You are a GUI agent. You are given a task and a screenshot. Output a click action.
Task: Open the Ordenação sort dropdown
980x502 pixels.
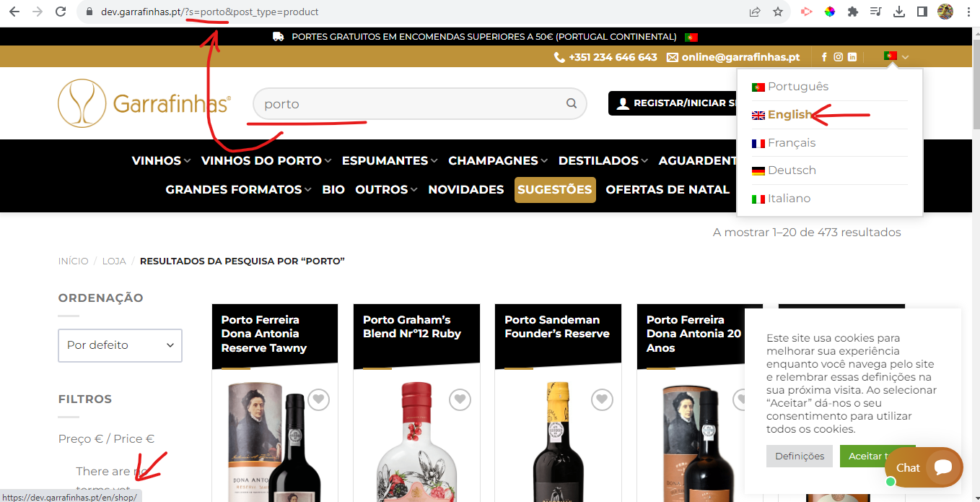(120, 345)
